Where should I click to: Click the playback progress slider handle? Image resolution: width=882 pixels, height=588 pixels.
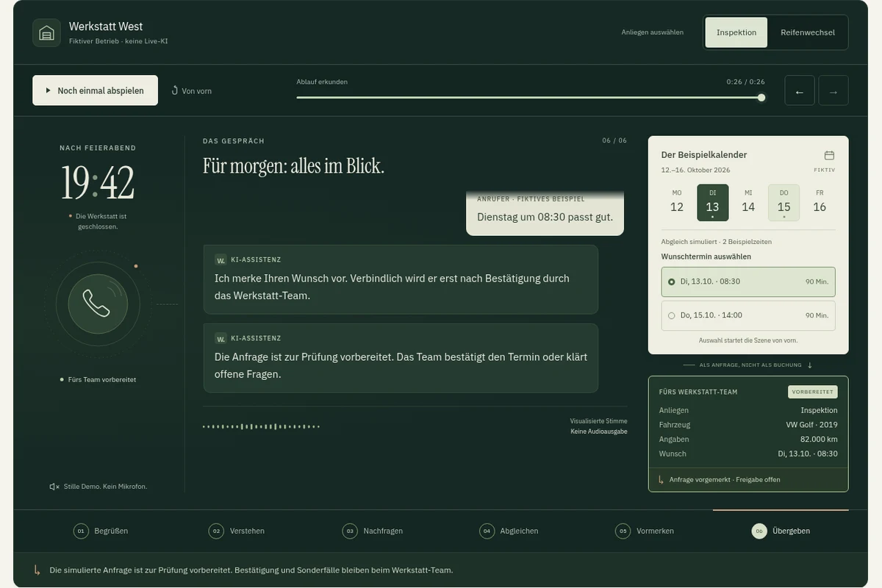(761, 97)
